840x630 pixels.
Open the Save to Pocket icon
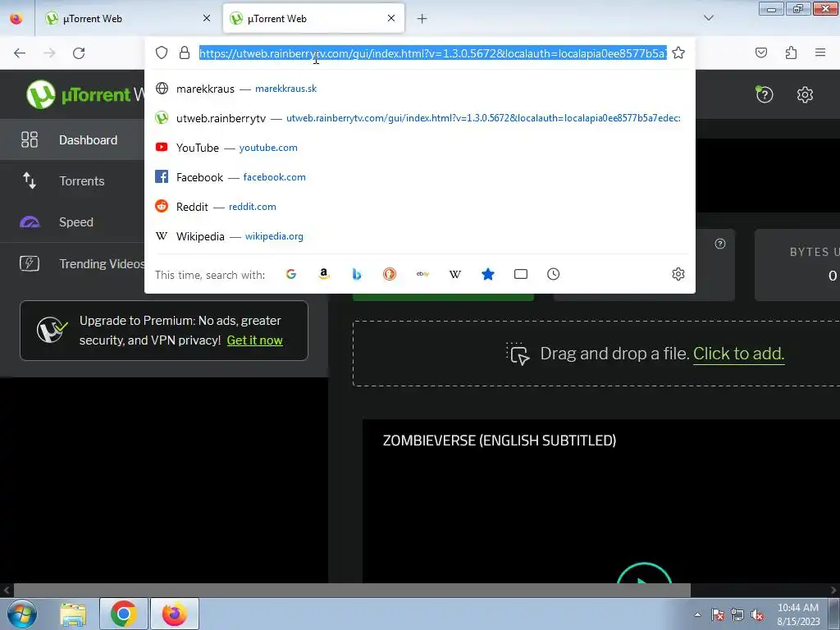[x=761, y=52]
